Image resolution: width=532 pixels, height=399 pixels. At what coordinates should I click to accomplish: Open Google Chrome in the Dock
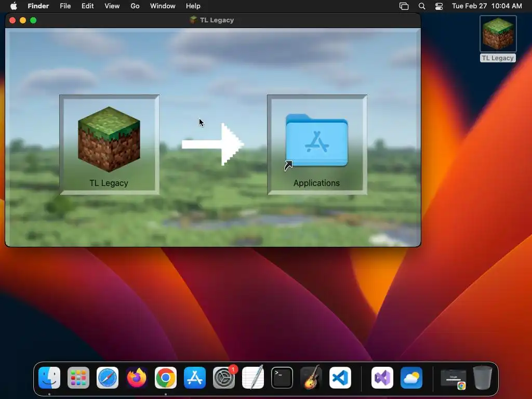point(166,378)
